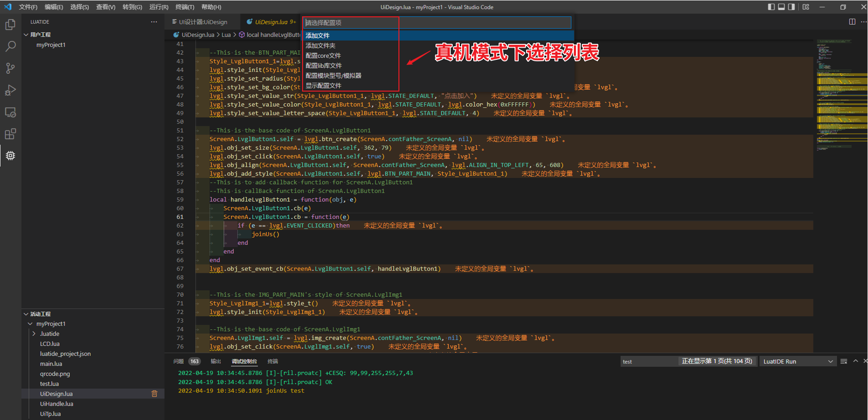Viewport: 868px width, 420px height.
Task: Open the LuatIDE Run dropdown
Action: [x=798, y=362]
